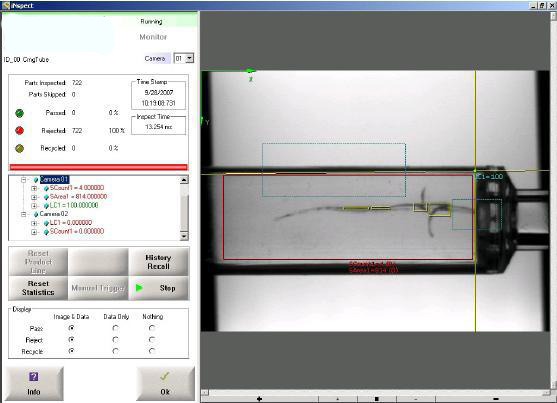Click the Inspect Time value 13.254 ms
The height and width of the screenshot is (403, 557).
(x=159, y=127)
